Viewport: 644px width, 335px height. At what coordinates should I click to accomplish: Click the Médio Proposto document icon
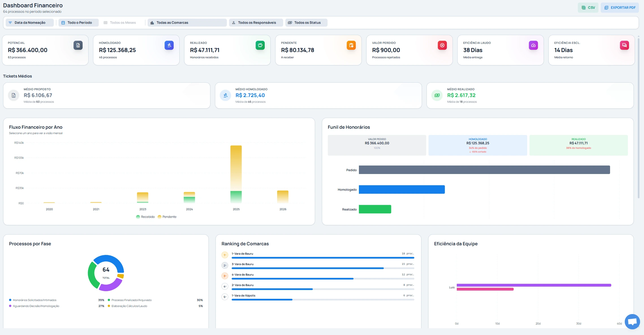click(14, 95)
